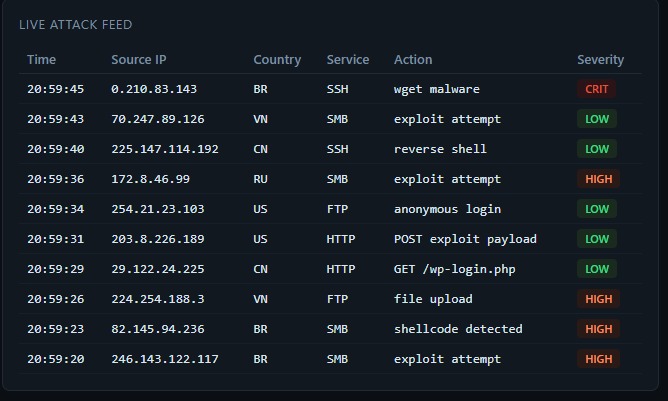The image size is (668, 401).
Task: Click HTTP service for 29.122.24.225
Action: click(x=341, y=269)
